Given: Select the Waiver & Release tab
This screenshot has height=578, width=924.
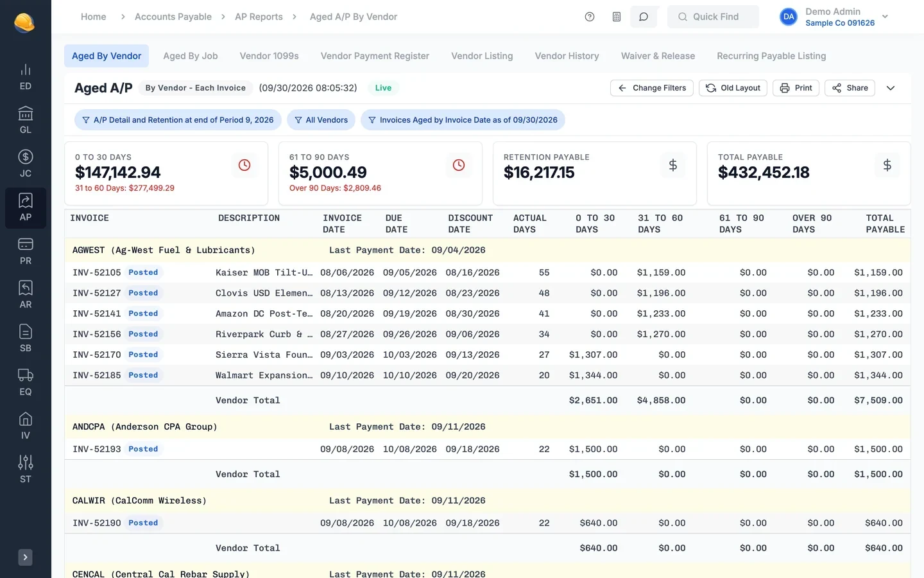Looking at the screenshot, I should 658,56.
